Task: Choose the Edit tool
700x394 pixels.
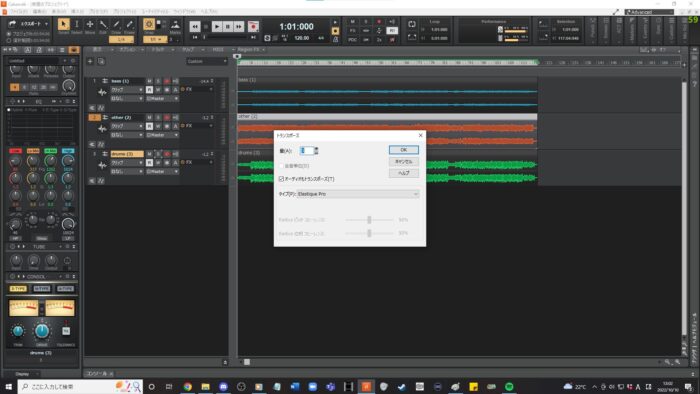Action: (x=103, y=24)
